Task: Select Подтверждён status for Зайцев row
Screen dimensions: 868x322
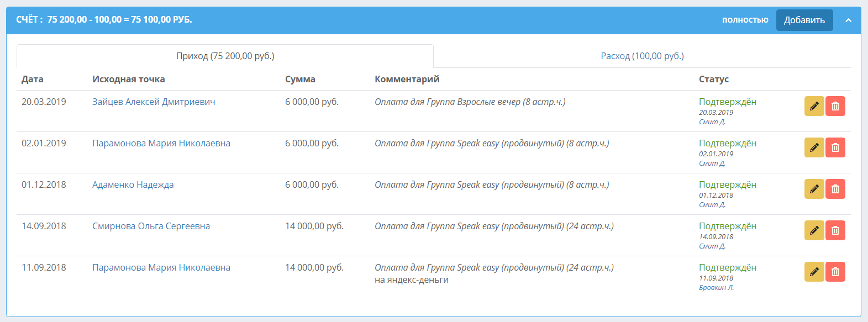Action: 728,102
